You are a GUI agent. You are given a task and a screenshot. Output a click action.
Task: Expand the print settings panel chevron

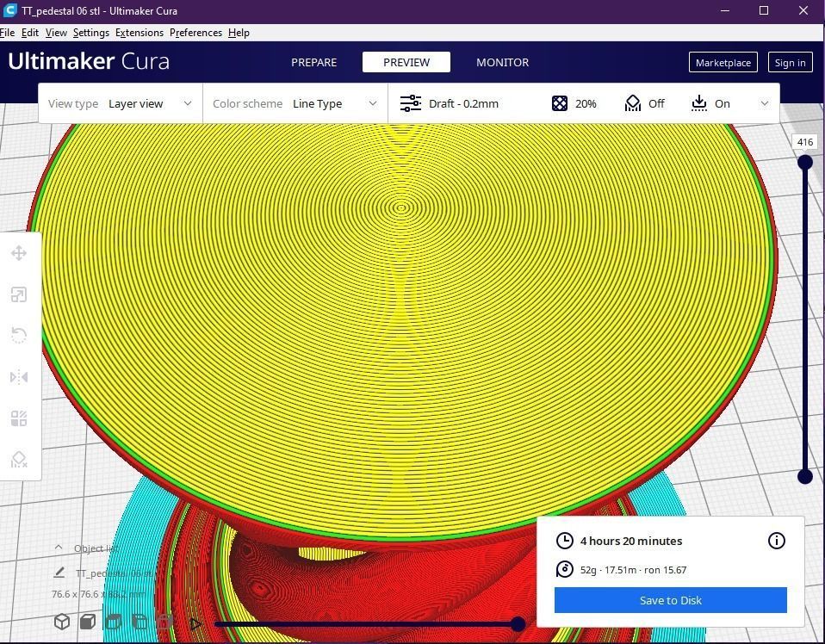pyautogui.click(x=765, y=103)
